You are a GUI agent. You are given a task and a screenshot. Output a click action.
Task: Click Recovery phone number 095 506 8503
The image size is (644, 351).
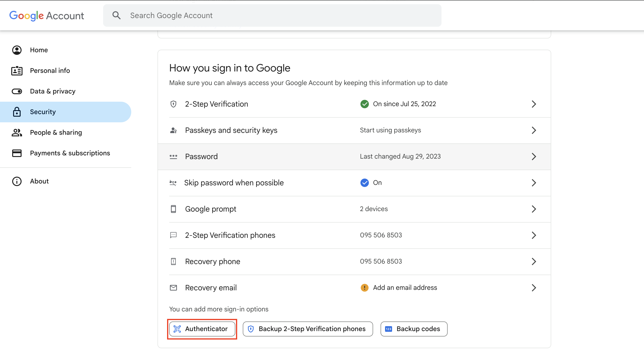(x=381, y=261)
